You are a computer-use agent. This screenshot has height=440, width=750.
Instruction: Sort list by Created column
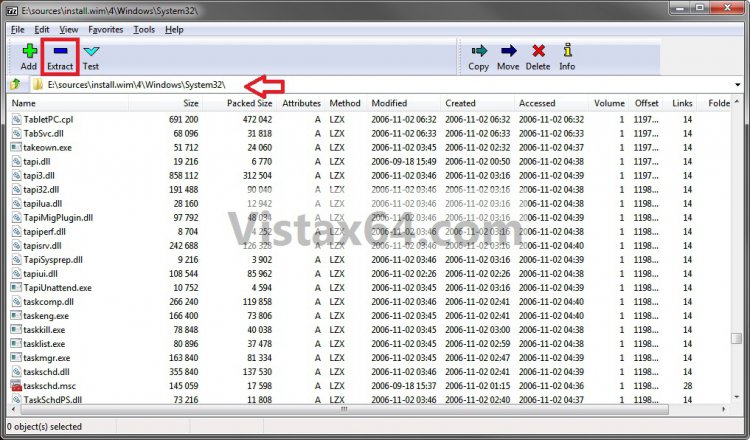coord(461,103)
